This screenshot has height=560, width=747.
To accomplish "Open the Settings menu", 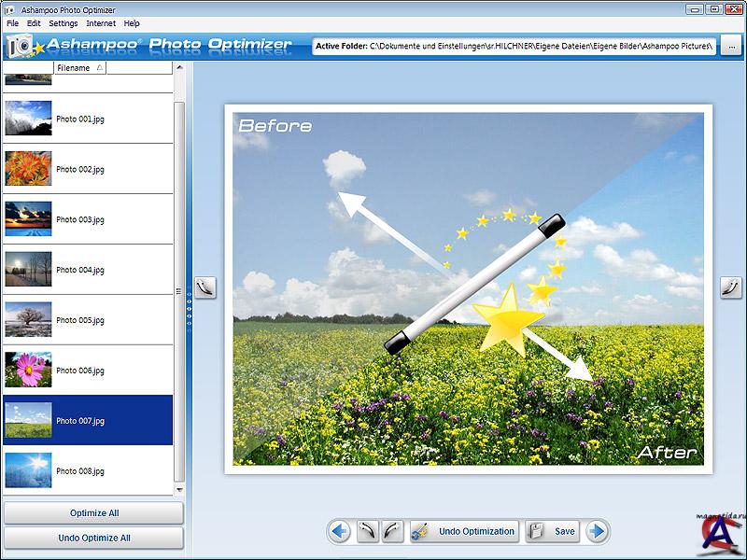I will [63, 23].
